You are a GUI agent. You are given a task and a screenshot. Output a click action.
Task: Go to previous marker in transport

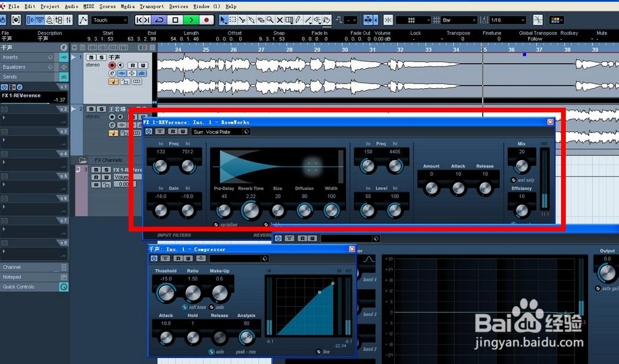click(139, 20)
